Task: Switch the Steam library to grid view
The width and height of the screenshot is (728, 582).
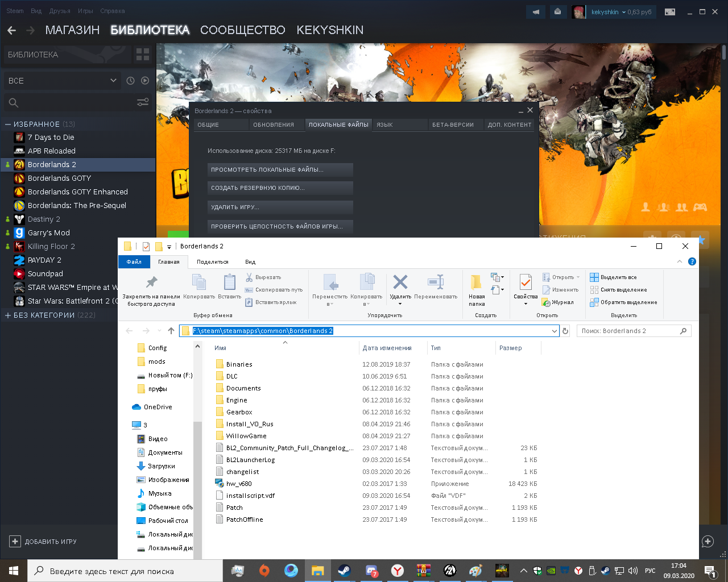Action: coord(143,55)
